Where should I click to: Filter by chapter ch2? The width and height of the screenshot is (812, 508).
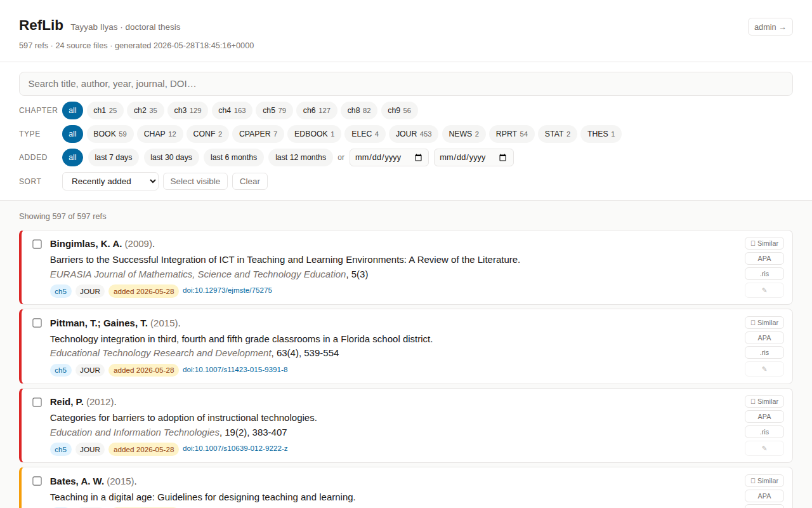click(145, 110)
